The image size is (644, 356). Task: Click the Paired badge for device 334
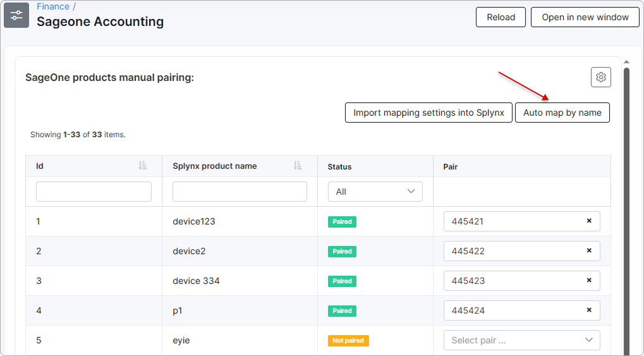pos(342,281)
